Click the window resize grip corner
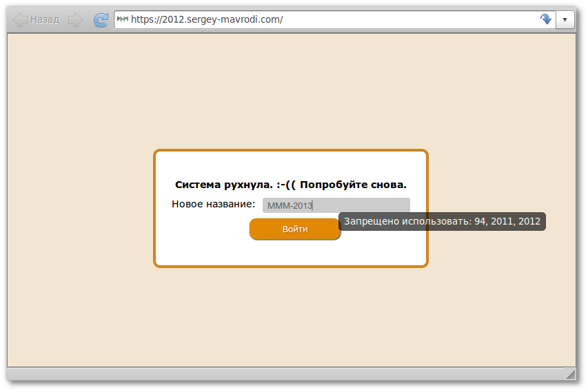The image size is (588, 392). click(570, 373)
